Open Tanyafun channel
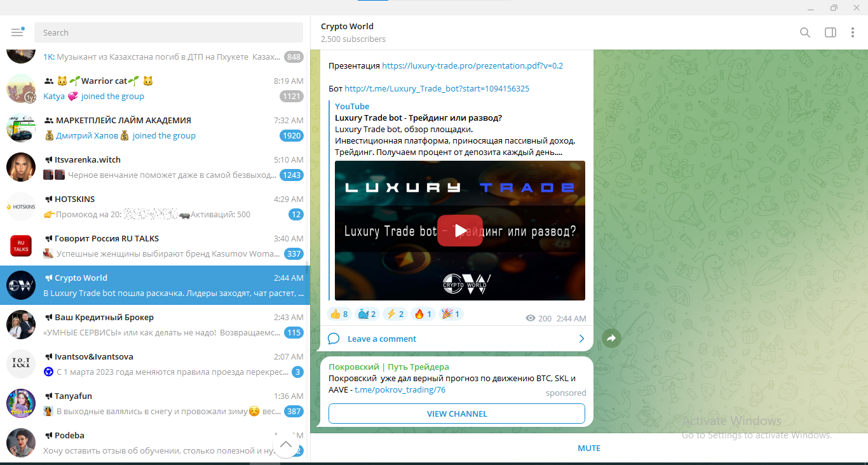This screenshot has height=465, width=868. (x=155, y=403)
